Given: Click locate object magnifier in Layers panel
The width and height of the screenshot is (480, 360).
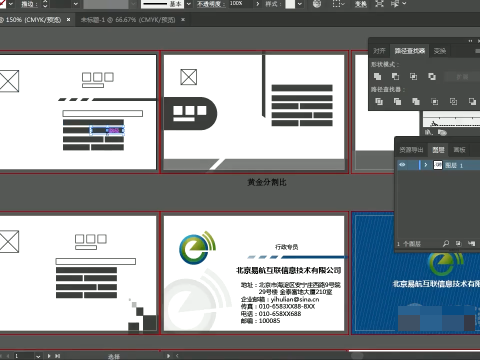Looking at the screenshot, I should (x=446, y=243).
